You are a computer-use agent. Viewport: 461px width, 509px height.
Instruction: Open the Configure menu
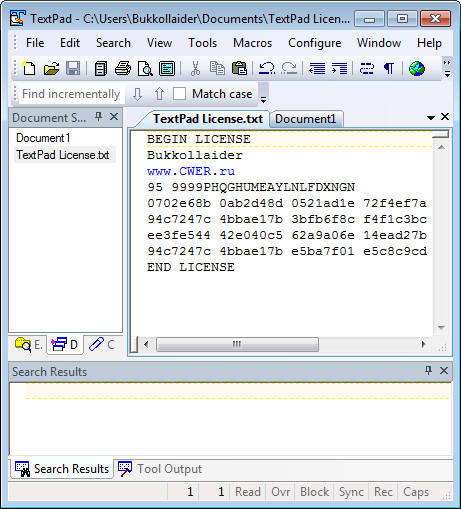click(314, 43)
